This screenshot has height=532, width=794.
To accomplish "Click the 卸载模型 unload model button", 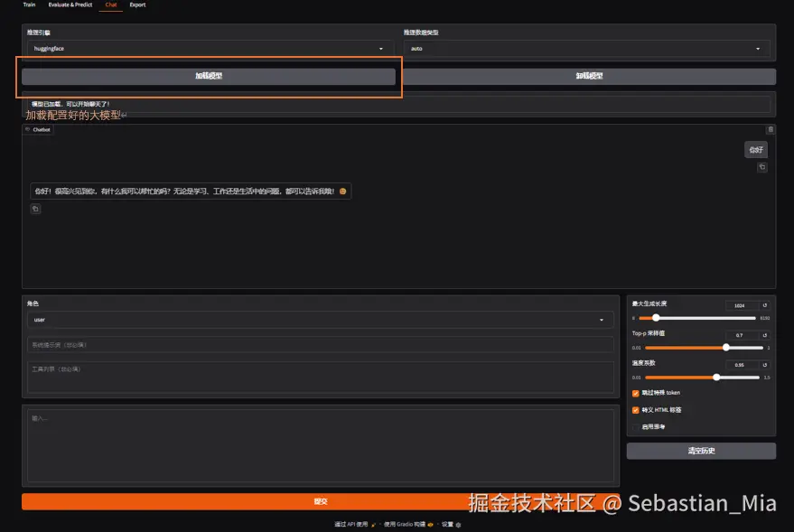I will pos(589,76).
